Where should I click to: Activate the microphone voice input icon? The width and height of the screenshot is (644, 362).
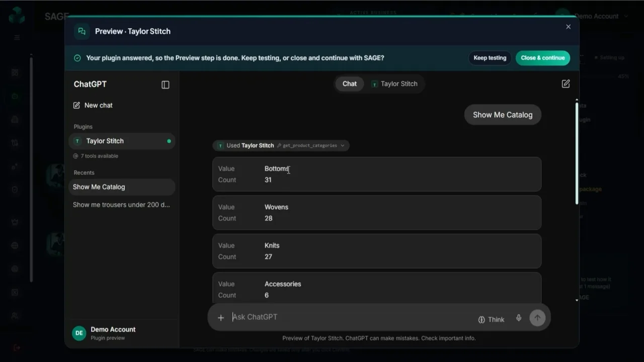519,318
